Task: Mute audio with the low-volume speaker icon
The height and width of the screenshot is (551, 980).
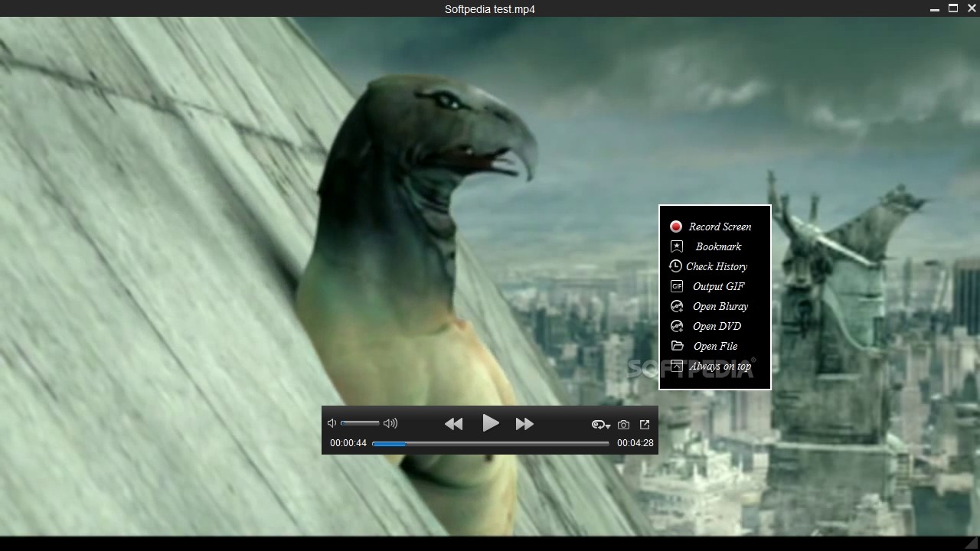Action: click(332, 423)
